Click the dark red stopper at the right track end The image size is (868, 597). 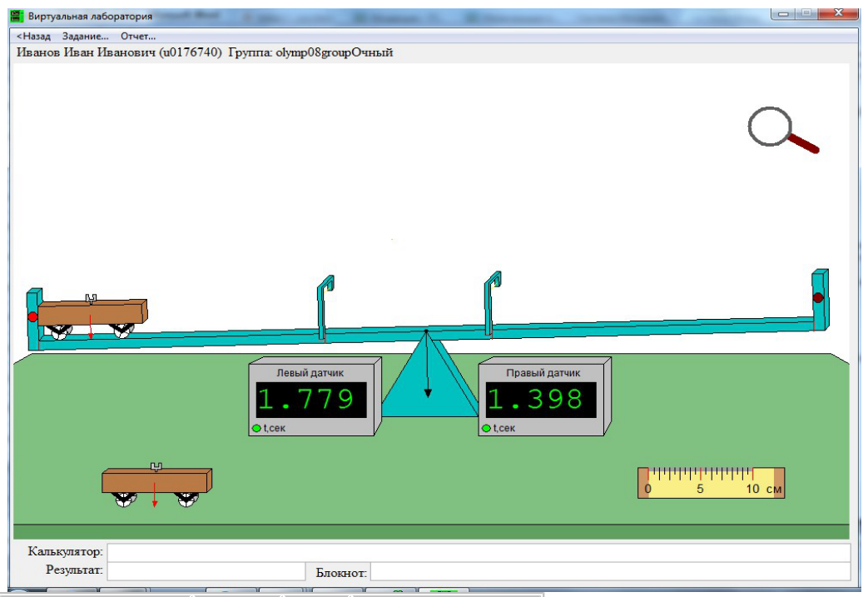817,297
